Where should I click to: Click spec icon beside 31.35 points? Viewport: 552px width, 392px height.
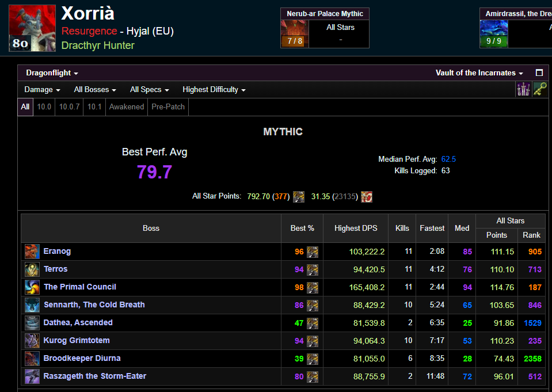click(367, 196)
